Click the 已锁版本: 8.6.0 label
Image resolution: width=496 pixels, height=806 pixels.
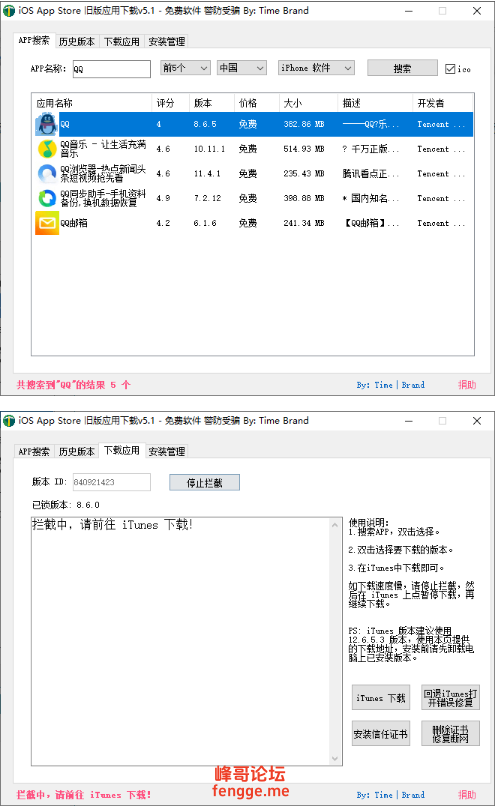click(x=66, y=505)
